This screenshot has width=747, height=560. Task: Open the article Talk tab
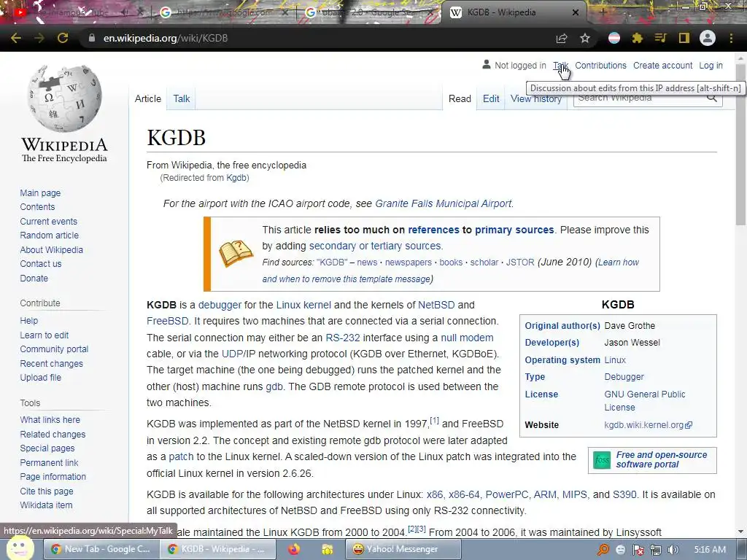click(182, 98)
